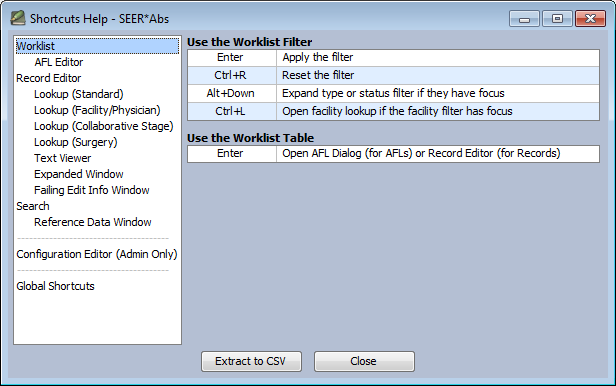This screenshot has width=616, height=386.
Task: Select Expanded Window entry
Action: click(79, 174)
